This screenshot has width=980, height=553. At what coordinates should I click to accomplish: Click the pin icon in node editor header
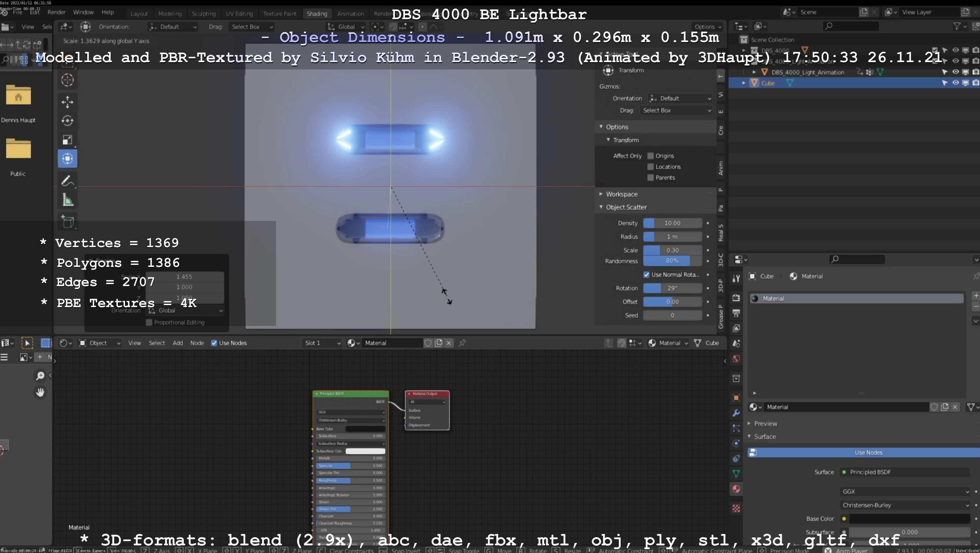click(462, 343)
